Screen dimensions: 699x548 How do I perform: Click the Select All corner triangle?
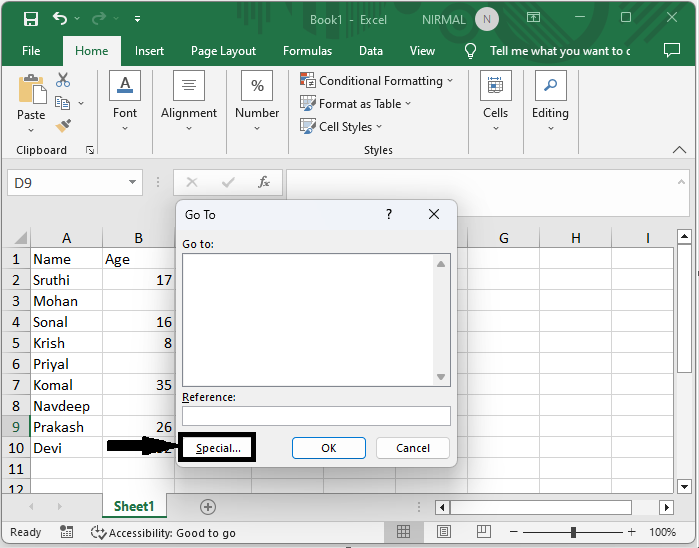point(21,238)
